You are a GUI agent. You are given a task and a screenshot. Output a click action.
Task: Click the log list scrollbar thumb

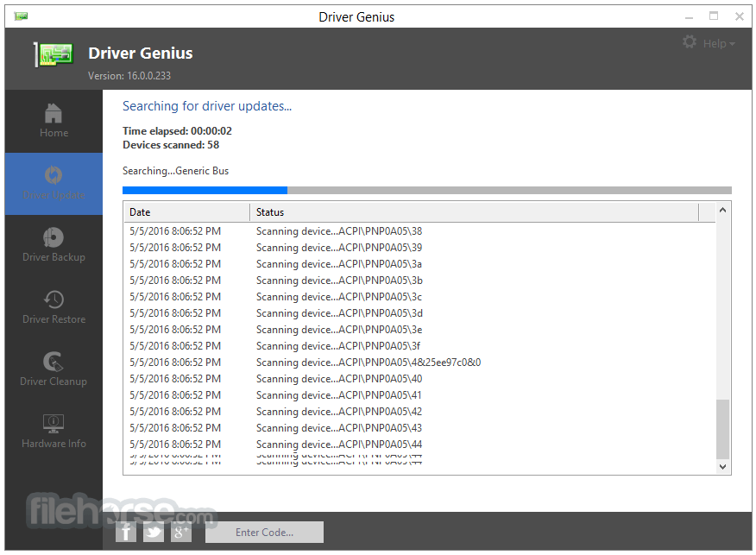722,429
